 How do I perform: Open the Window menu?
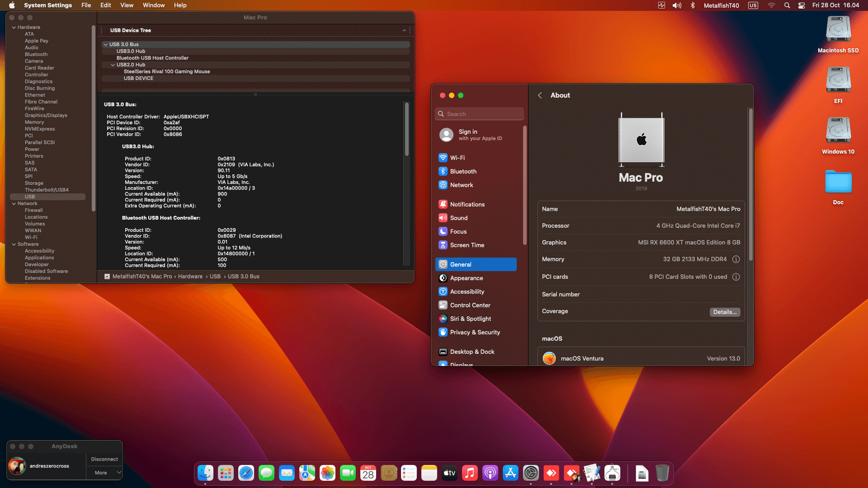tap(153, 5)
